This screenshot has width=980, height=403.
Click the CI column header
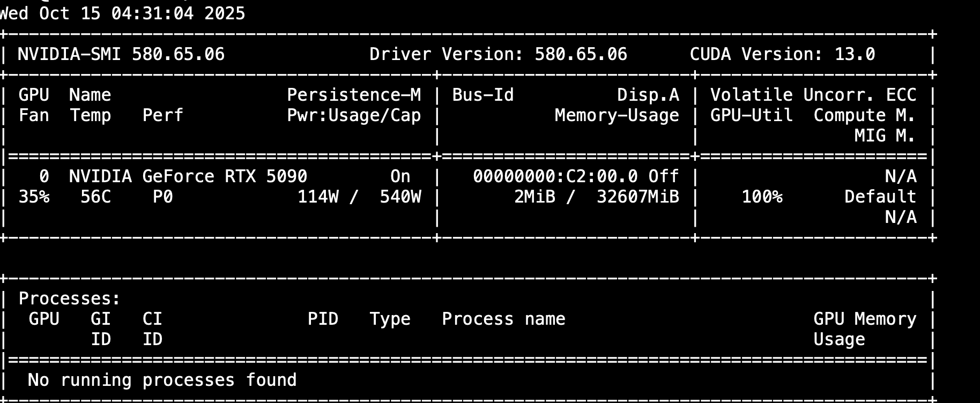coord(152,319)
